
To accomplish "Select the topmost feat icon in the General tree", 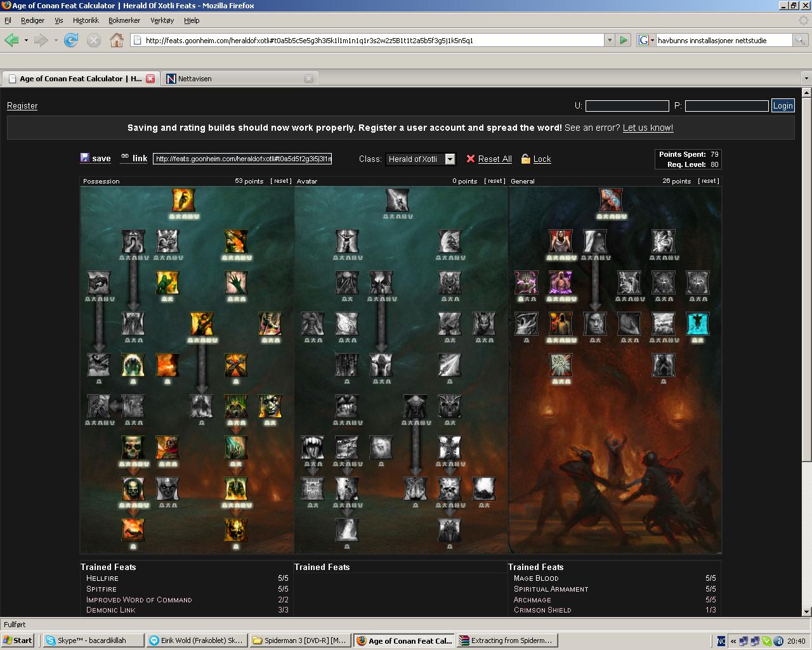I will tap(611, 200).
